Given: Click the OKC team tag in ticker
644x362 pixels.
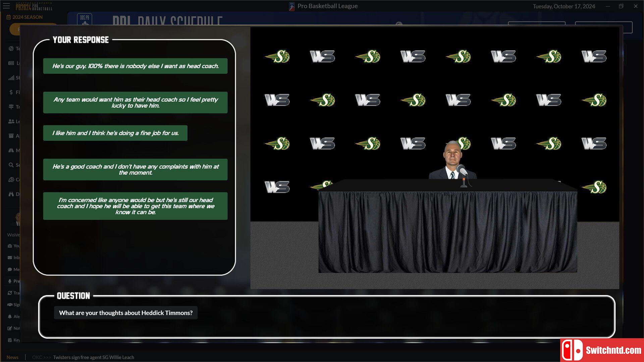Looking at the screenshot, I should coord(37,357).
